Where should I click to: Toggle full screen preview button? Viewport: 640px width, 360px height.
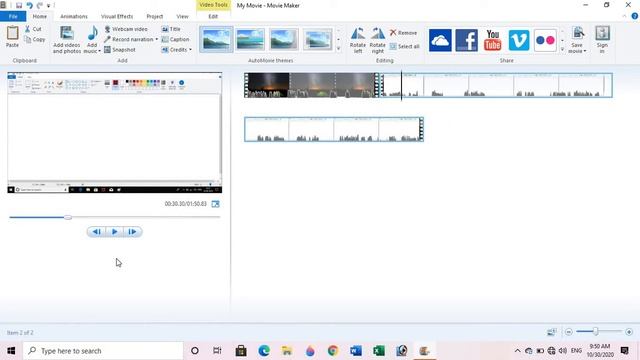click(x=216, y=204)
